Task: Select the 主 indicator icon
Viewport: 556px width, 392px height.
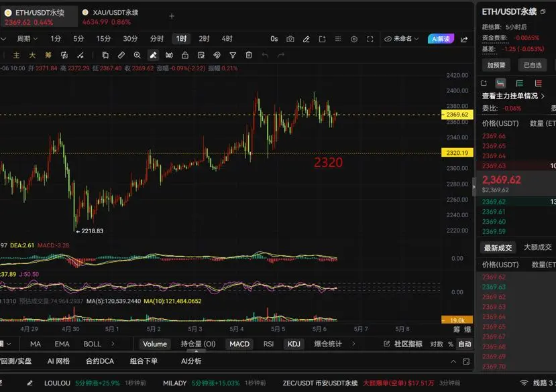Action: click(16, 56)
